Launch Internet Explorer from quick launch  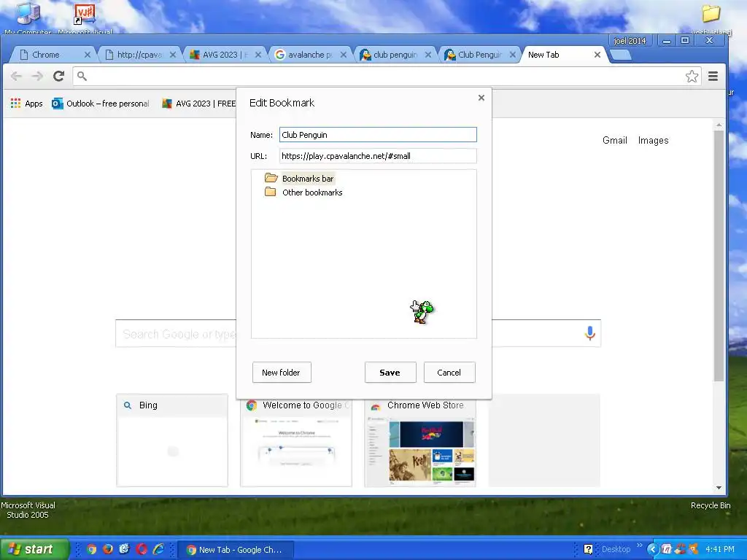[x=158, y=549]
